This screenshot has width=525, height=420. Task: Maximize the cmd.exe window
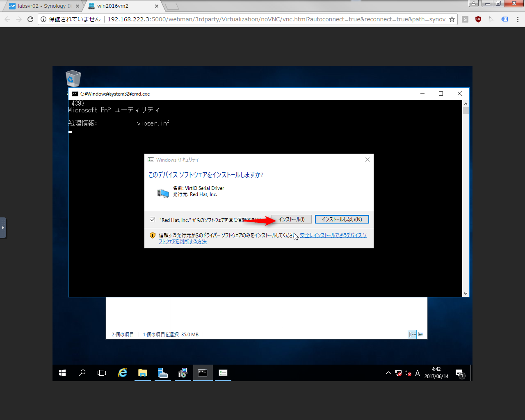(441, 94)
